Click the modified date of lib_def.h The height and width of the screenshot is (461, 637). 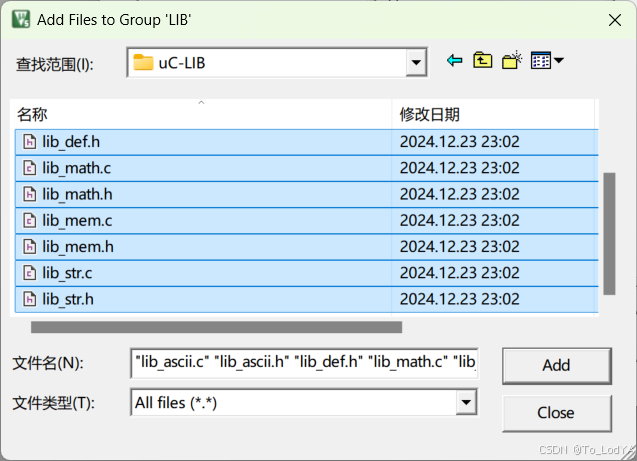coord(459,142)
